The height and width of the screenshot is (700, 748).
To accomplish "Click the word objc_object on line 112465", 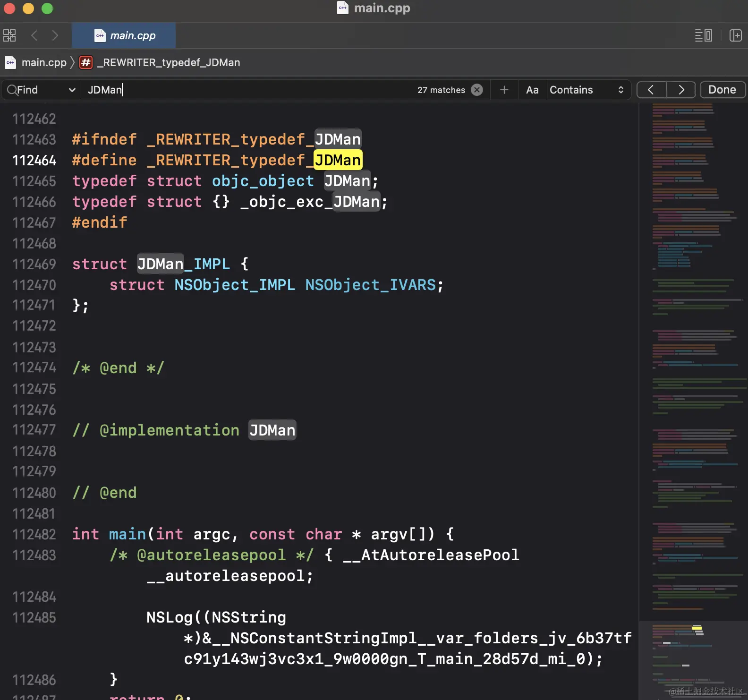I will (263, 181).
